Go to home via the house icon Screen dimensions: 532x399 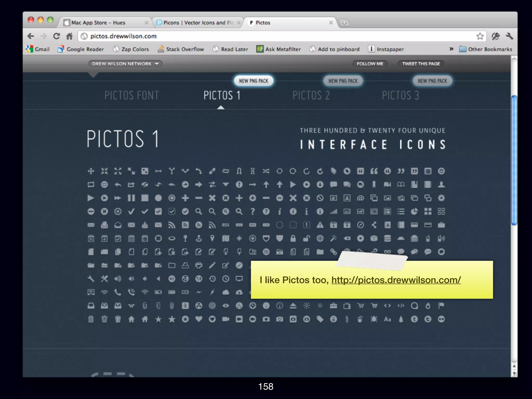coord(69,36)
